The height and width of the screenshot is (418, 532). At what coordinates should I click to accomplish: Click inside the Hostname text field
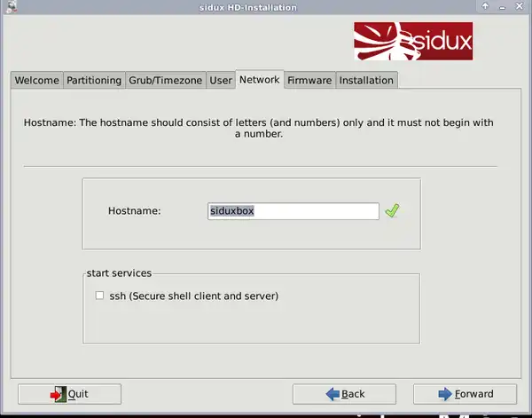point(293,211)
